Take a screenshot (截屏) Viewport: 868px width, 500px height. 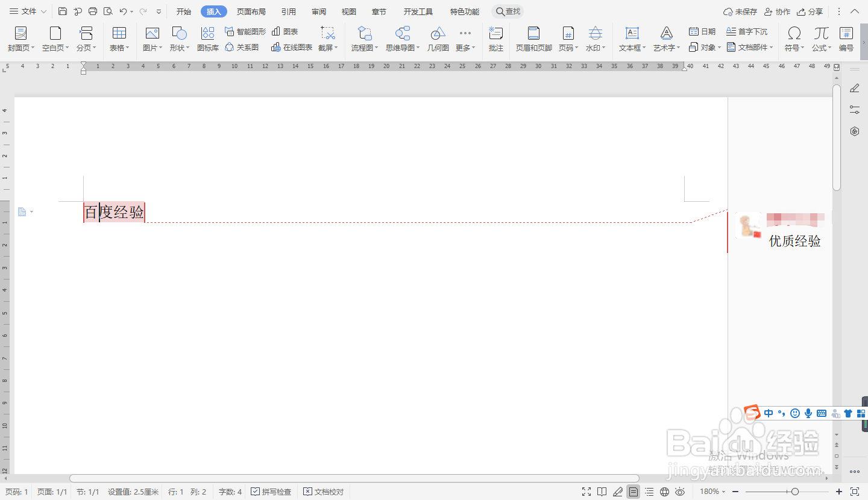pos(328,39)
